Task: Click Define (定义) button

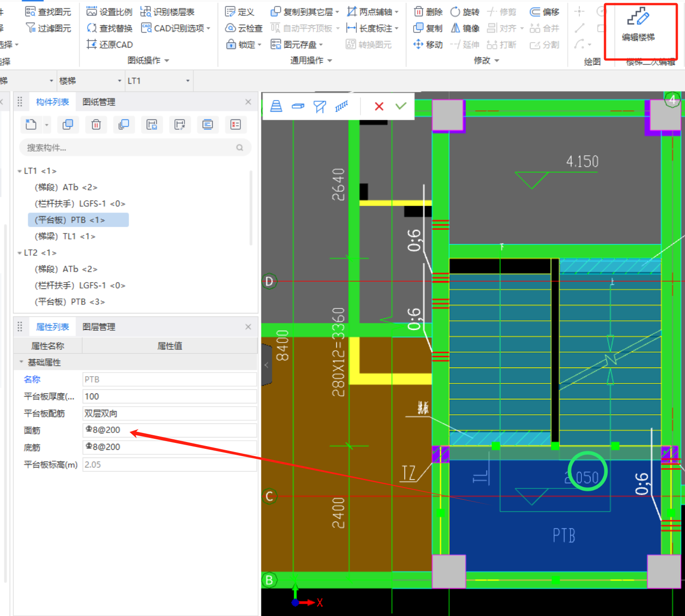Action: point(240,12)
